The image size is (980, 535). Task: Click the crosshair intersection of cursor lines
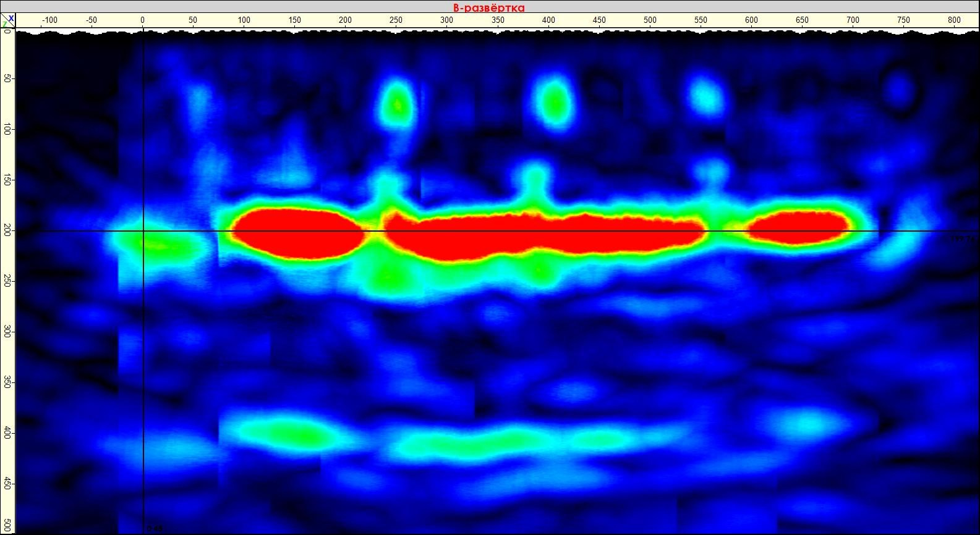click(143, 231)
